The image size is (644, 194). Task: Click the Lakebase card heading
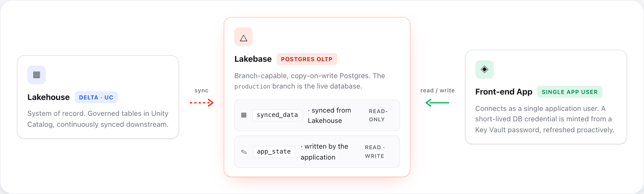(253, 59)
